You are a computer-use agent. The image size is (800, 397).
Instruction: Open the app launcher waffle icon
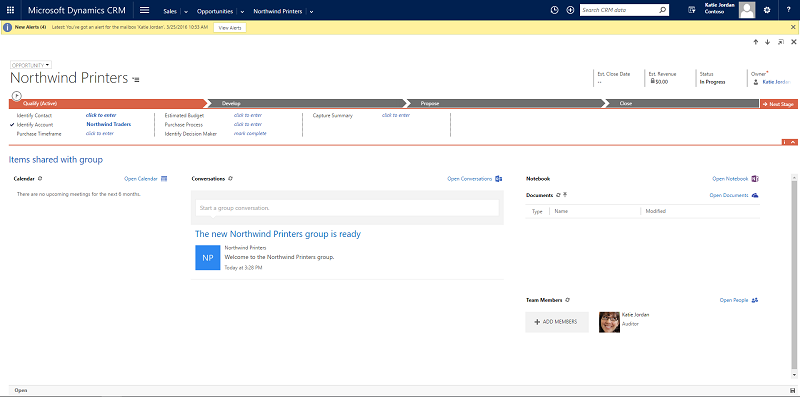(10, 10)
